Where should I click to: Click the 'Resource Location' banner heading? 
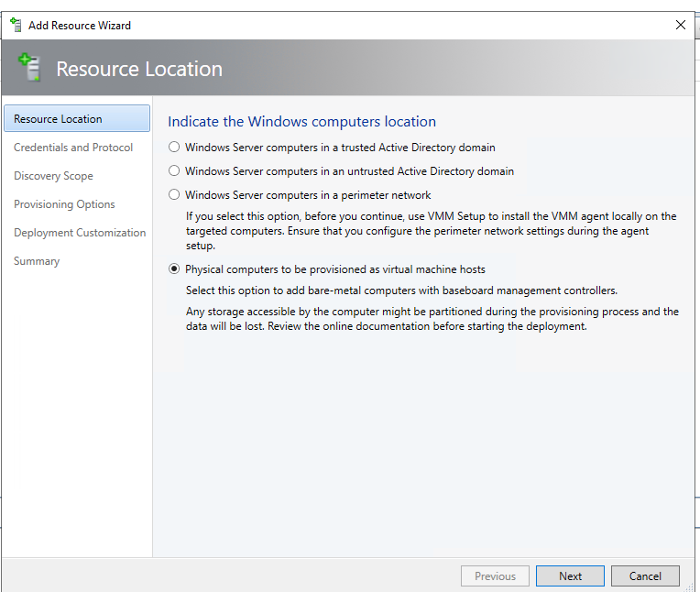[139, 69]
